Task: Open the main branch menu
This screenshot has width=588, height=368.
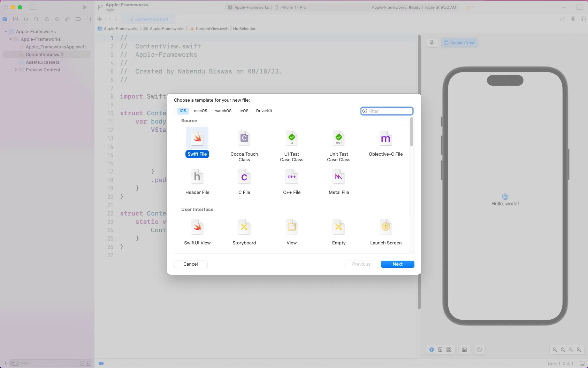Action: tap(110, 10)
